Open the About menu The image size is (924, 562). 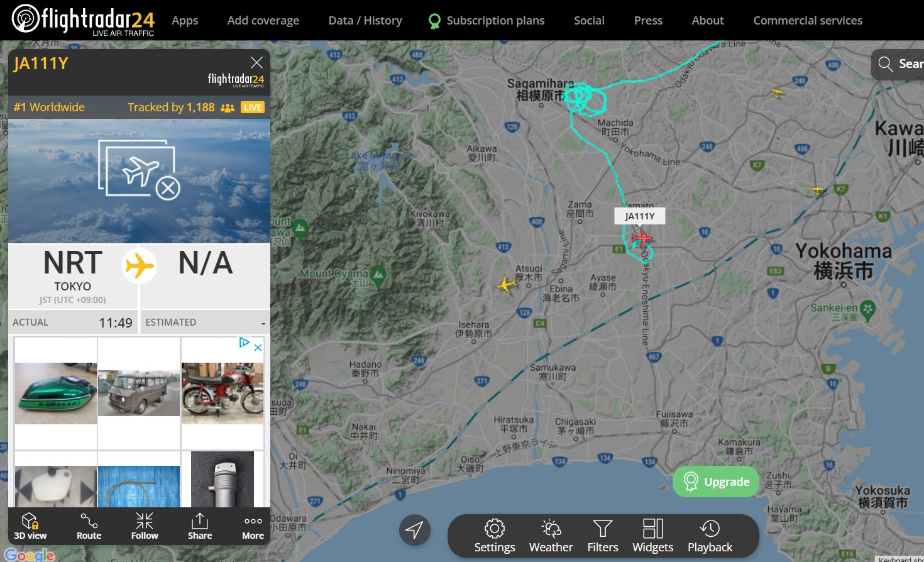click(708, 20)
